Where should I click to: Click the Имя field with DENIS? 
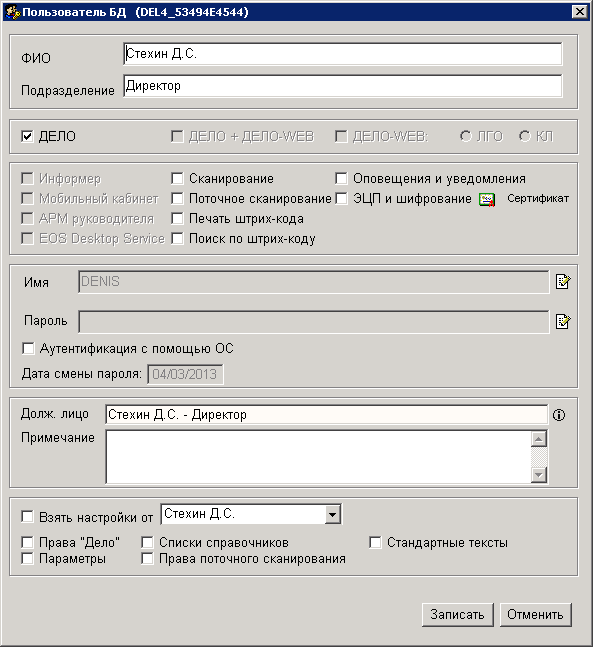314,282
